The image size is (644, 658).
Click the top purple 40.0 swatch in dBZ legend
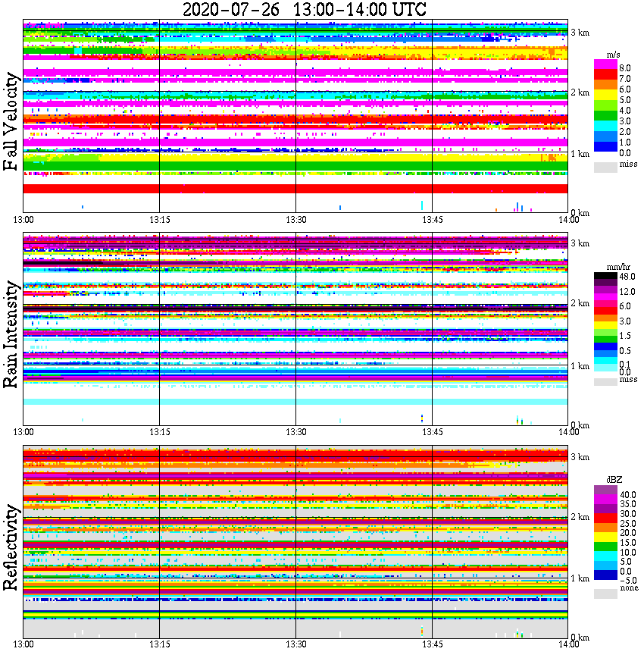coord(605,490)
